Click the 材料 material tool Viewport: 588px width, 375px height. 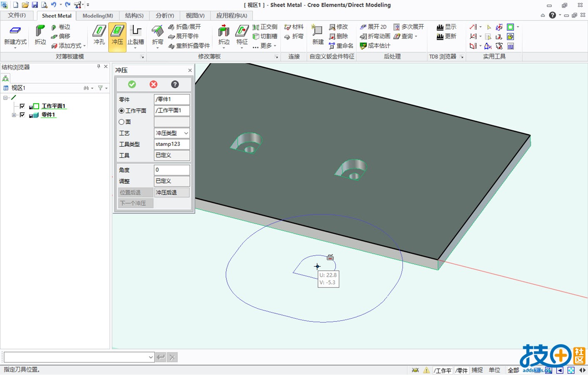click(294, 27)
